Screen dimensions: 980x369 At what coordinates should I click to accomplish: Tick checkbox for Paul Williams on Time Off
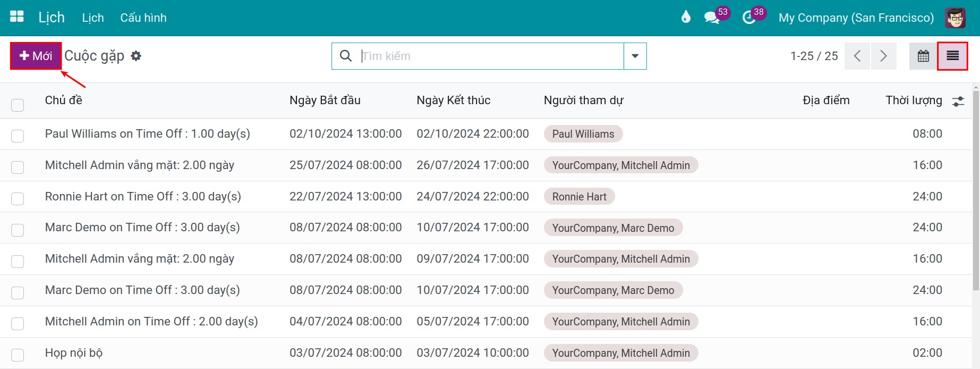(x=18, y=136)
